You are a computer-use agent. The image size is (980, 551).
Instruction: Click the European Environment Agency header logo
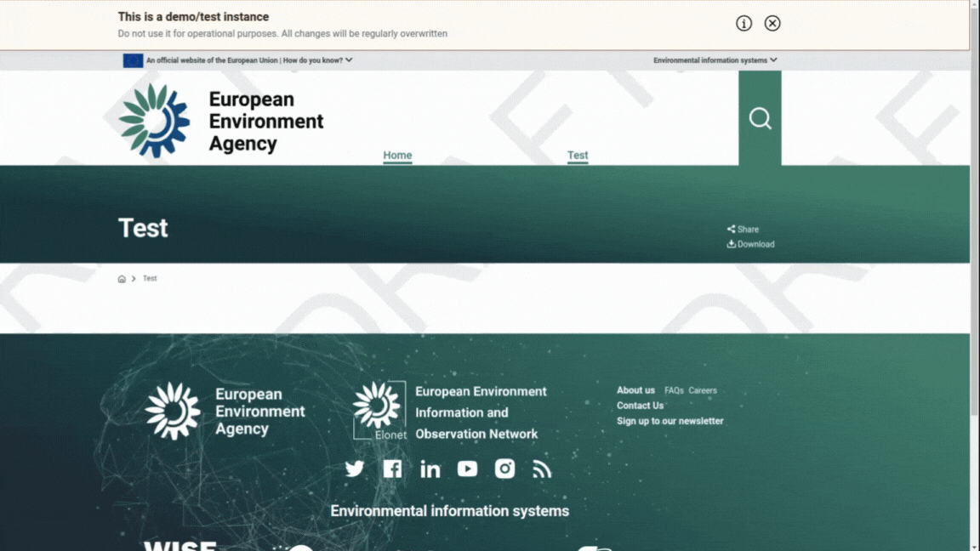pos(221,121)
